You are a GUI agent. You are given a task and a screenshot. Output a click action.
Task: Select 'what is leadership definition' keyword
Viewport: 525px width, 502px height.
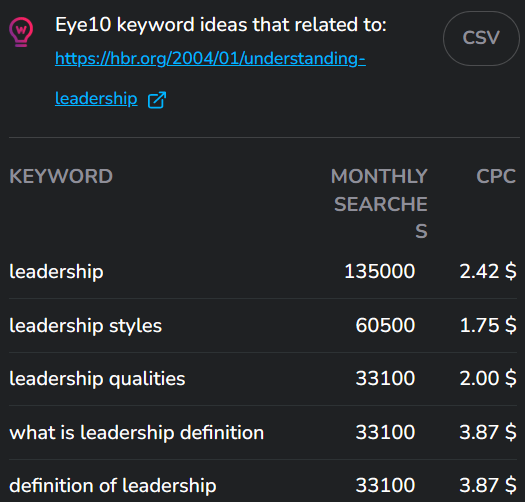[x=137, y=432]
